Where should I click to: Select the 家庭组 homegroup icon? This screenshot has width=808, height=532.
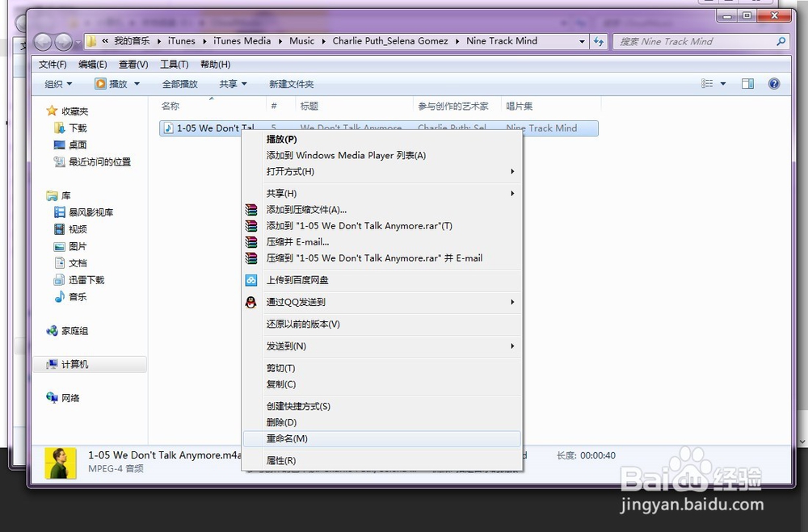[76, 329]
